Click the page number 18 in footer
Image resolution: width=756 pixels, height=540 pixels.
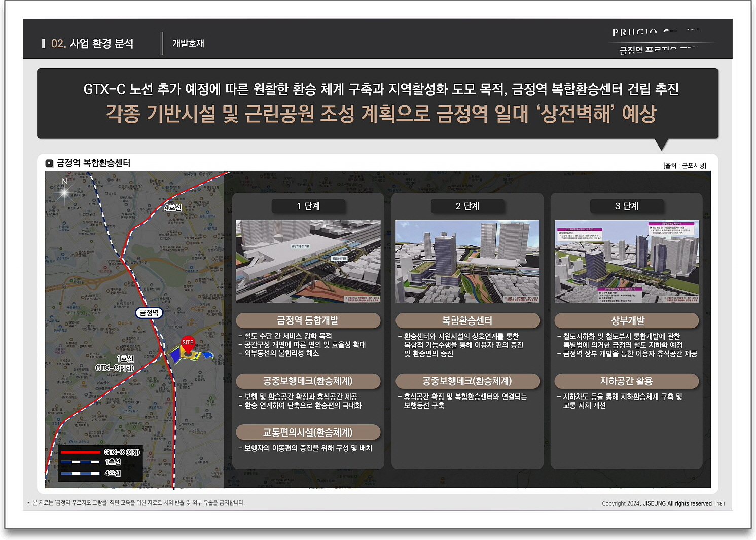click(719, 503)
